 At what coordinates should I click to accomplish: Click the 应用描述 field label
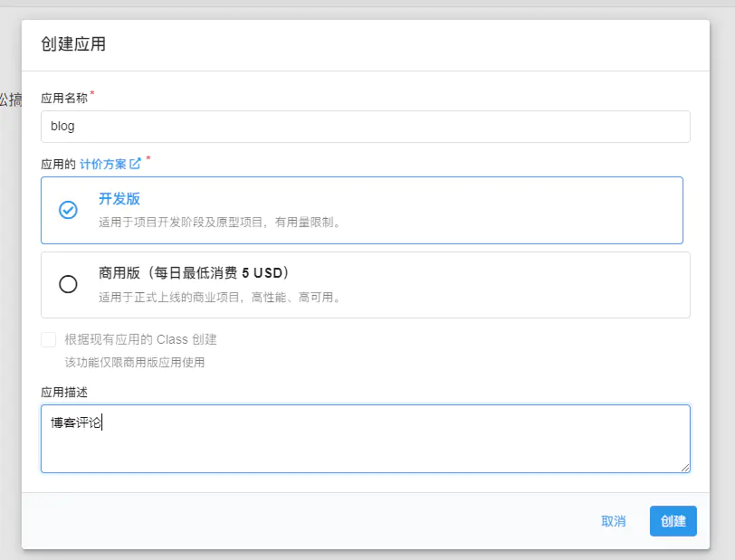(64, 392)
